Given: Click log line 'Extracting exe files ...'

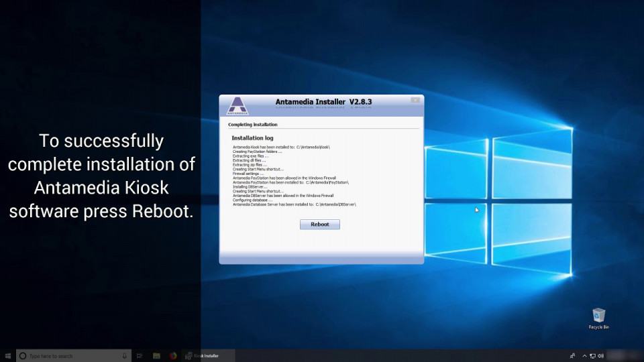Looking at the screenshot, I should point(250,156).
